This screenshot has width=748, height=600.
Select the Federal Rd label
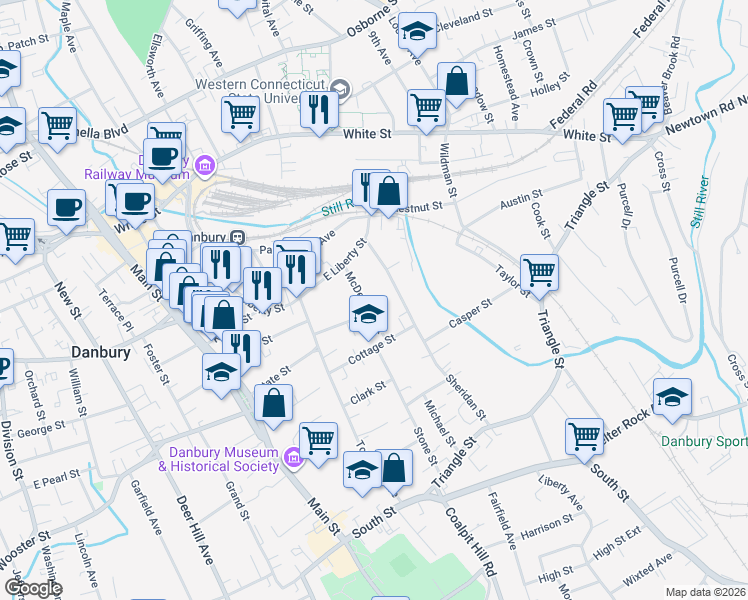(x=573, y=105)
